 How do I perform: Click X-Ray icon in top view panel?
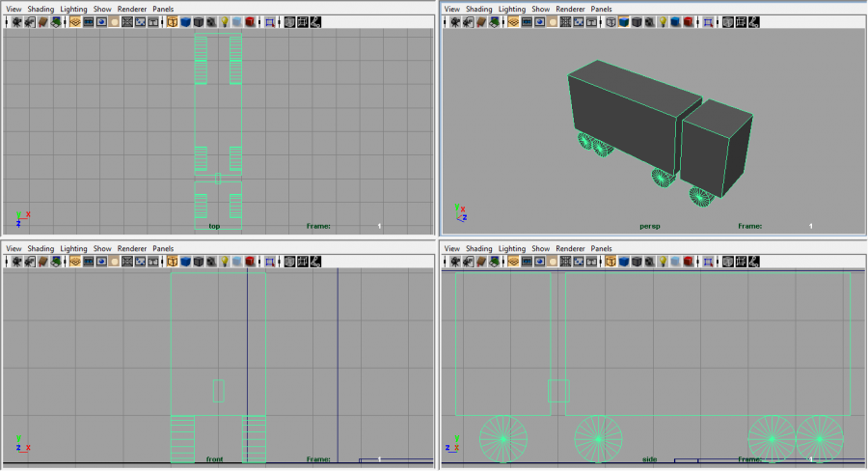click(x=289, y=22)
